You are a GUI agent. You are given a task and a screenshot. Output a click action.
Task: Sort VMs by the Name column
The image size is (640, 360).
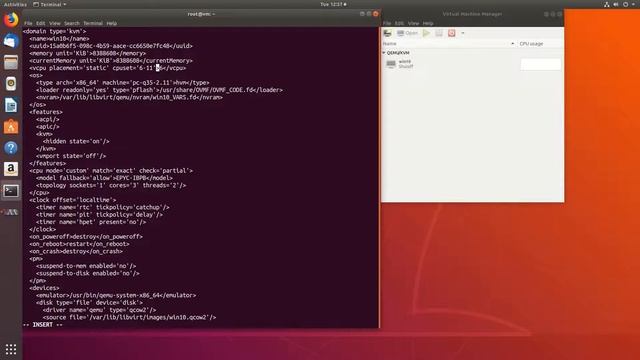pyautogui.click(x=448, y=44)
